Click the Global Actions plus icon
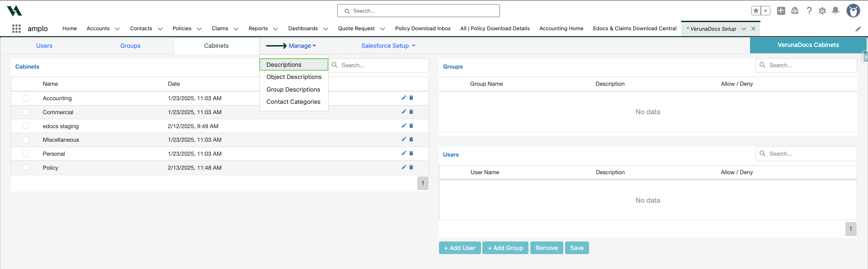The width and height of the screenshot is (868, 269). click(781, 11)
